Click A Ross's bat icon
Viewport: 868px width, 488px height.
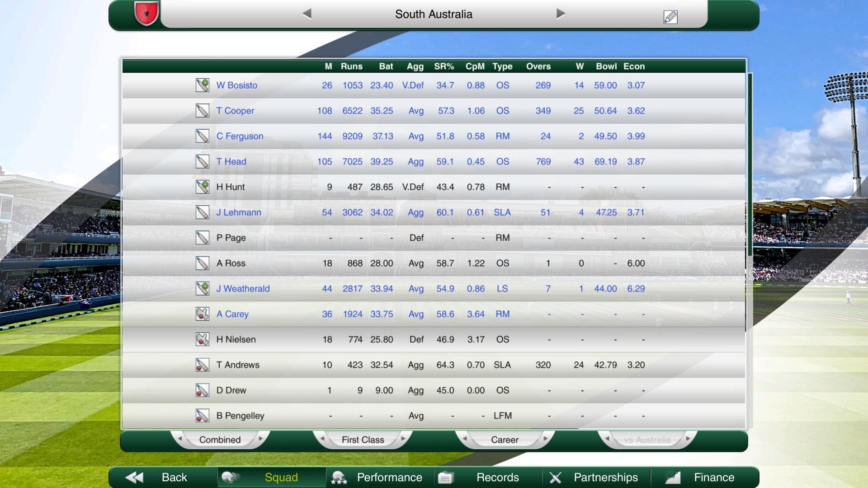pos(202,263)
